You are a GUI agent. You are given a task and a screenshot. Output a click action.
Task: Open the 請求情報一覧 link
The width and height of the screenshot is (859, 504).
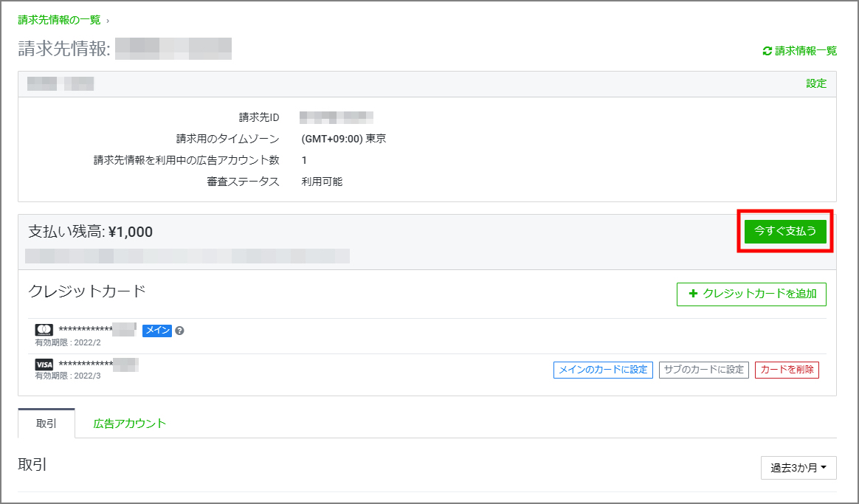pos(805,52)
